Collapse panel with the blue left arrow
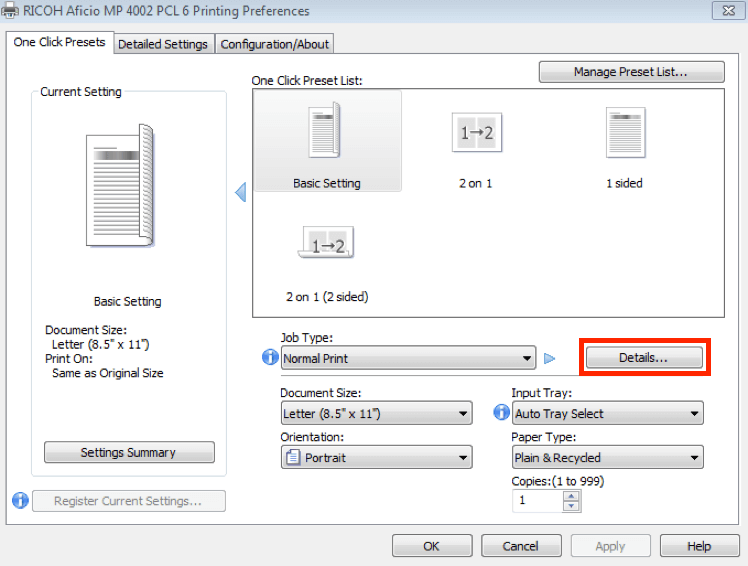This screenshot has width=748, height=566. tap(240, 192)
